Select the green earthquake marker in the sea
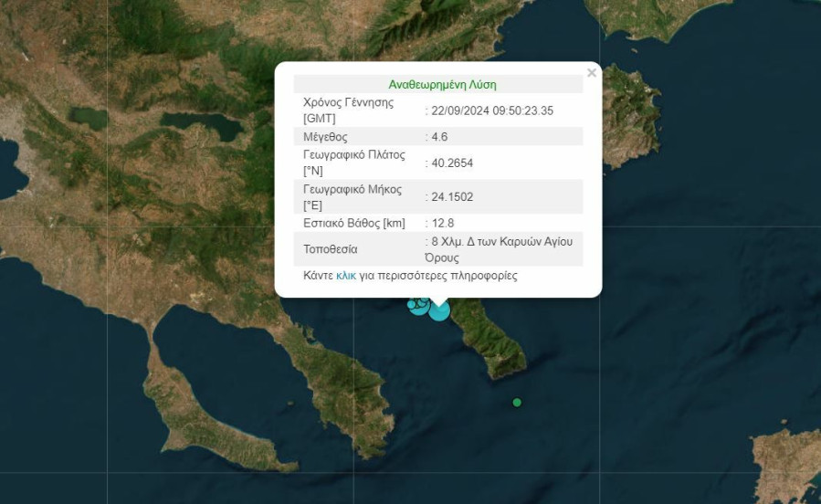 coord(517,403)
